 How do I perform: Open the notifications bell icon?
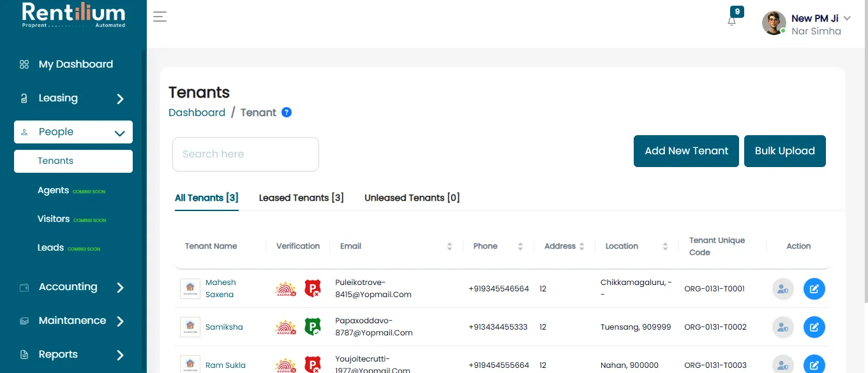pos(732,20)
